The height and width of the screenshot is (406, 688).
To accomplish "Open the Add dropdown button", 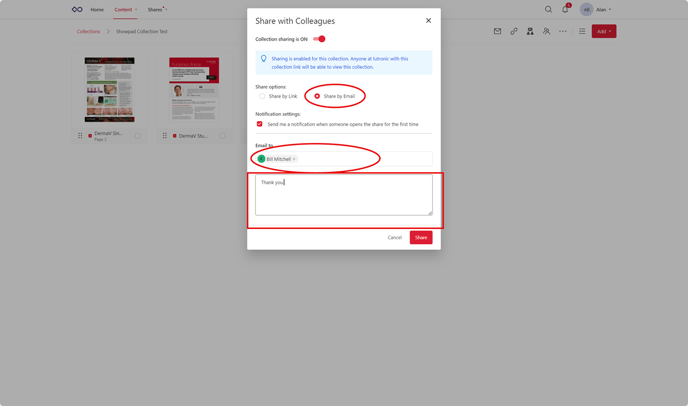I will pyautogui.click(x=603, y=31).
